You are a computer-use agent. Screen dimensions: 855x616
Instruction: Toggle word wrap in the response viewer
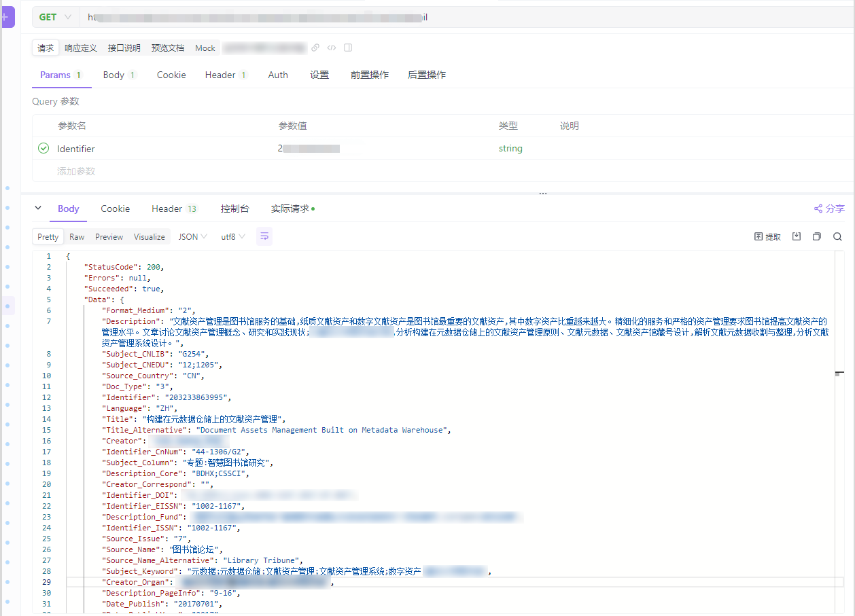pyautogui.click(x=264, y=236)
